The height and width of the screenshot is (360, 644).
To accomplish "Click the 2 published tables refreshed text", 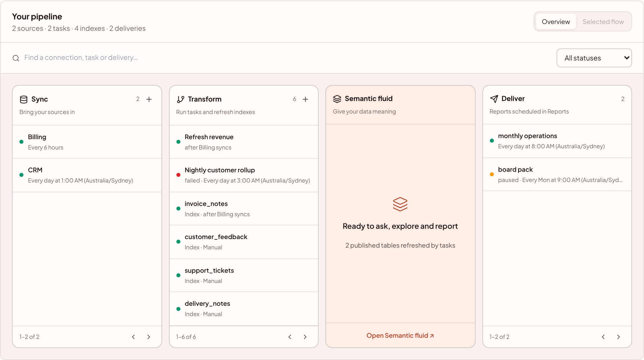I will [400, 245].
